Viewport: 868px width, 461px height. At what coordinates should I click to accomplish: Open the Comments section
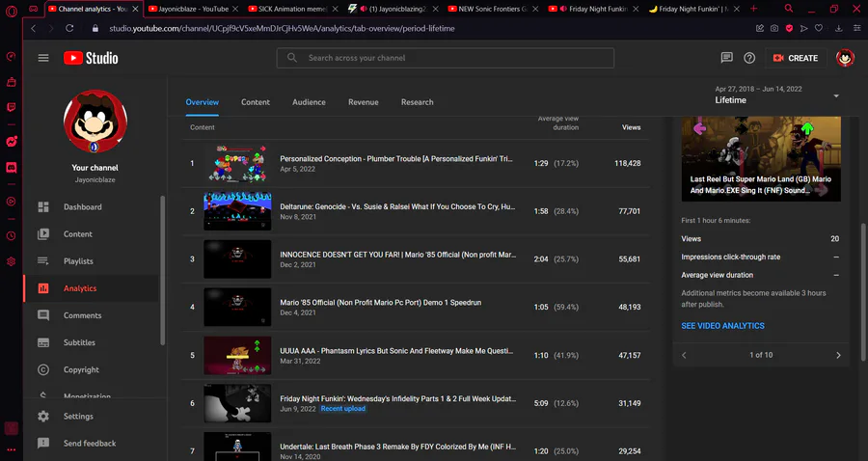82,315
